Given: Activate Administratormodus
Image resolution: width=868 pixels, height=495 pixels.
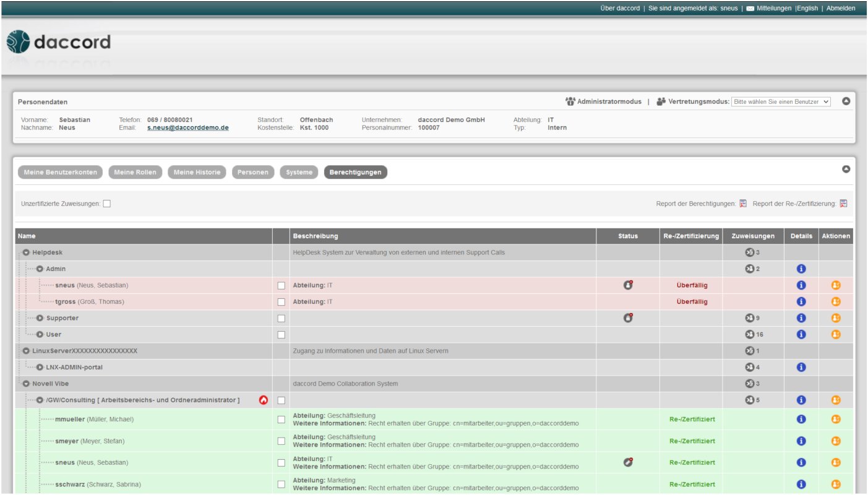Looking at the screenshot, I should [x=609, y=101].
